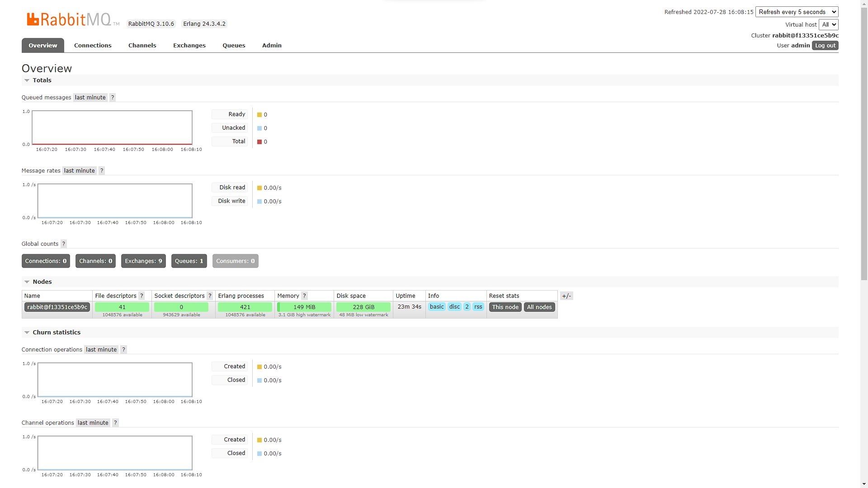Collapse the Totals section
The image size is (868, 488).
pos(42,80)
